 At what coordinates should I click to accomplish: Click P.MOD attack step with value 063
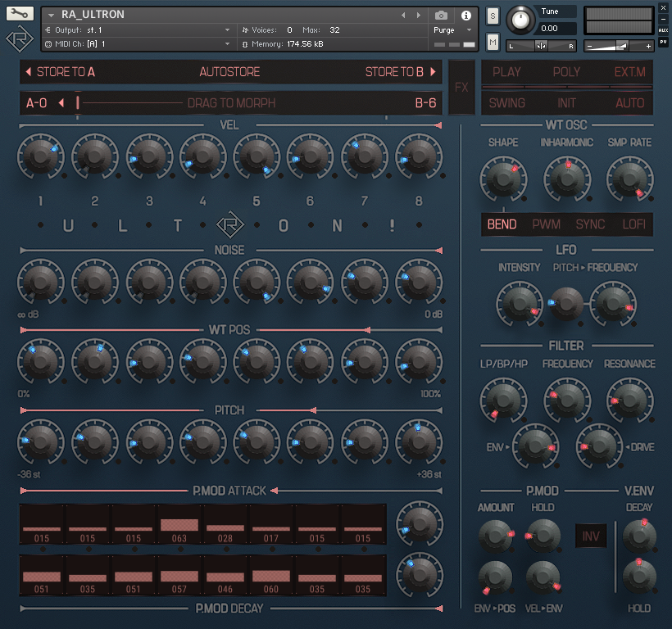pos(179,524)
